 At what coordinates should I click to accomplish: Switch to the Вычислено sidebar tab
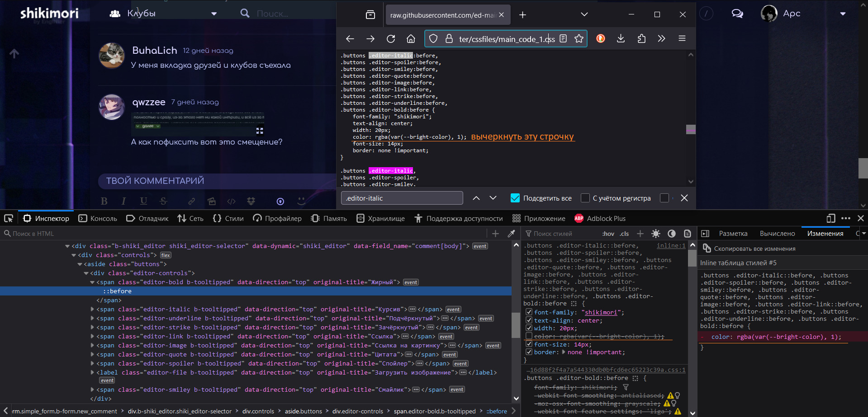777,234
